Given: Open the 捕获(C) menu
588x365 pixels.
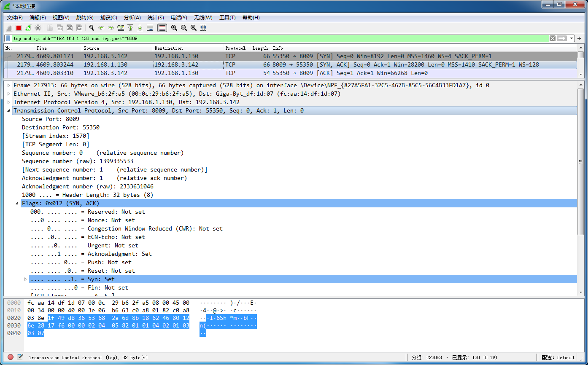Looking at the screenshot, I should pyautogui.click(x=108, y=18).
